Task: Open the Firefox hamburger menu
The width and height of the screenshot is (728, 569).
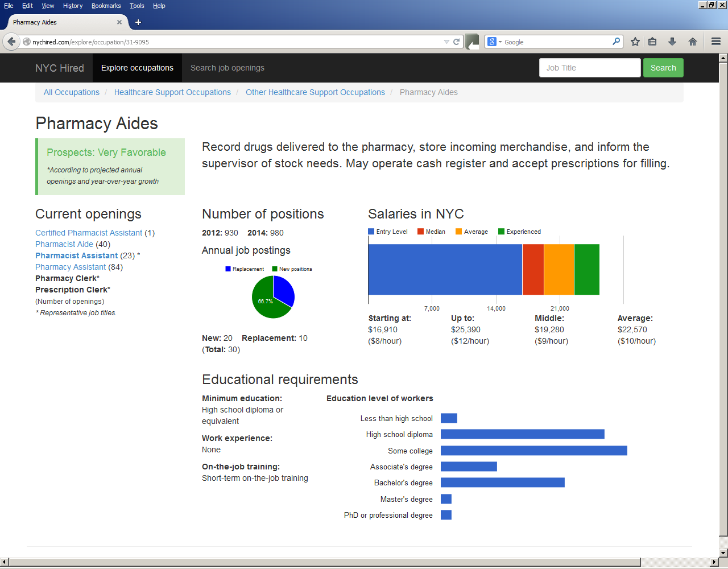Action: [716, 42]
